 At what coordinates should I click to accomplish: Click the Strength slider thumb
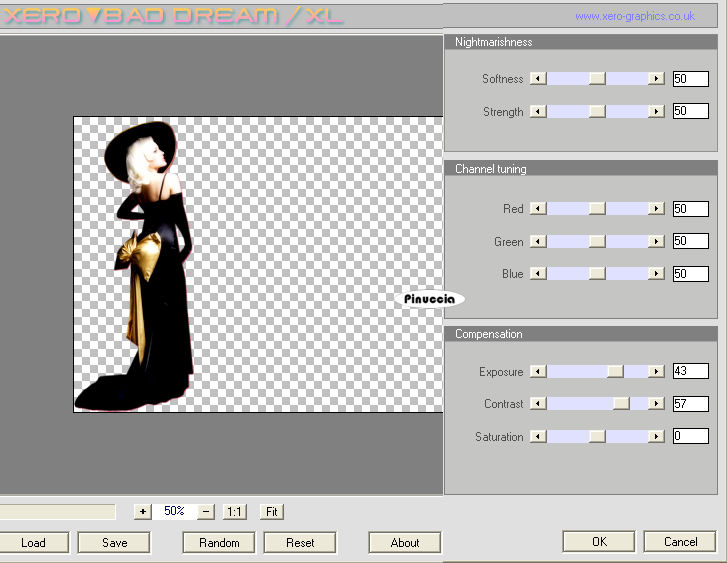597,111
